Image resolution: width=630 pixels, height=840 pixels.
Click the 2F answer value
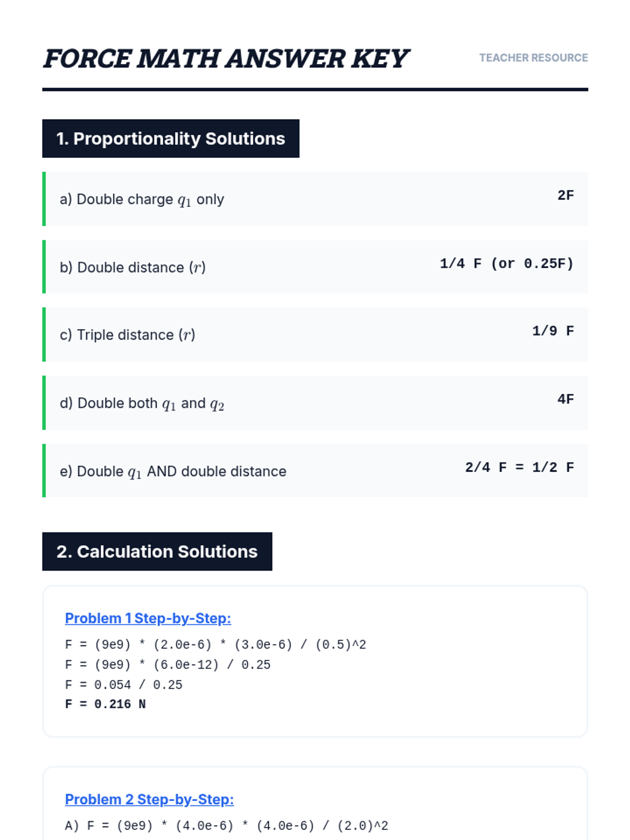point(565,195)
